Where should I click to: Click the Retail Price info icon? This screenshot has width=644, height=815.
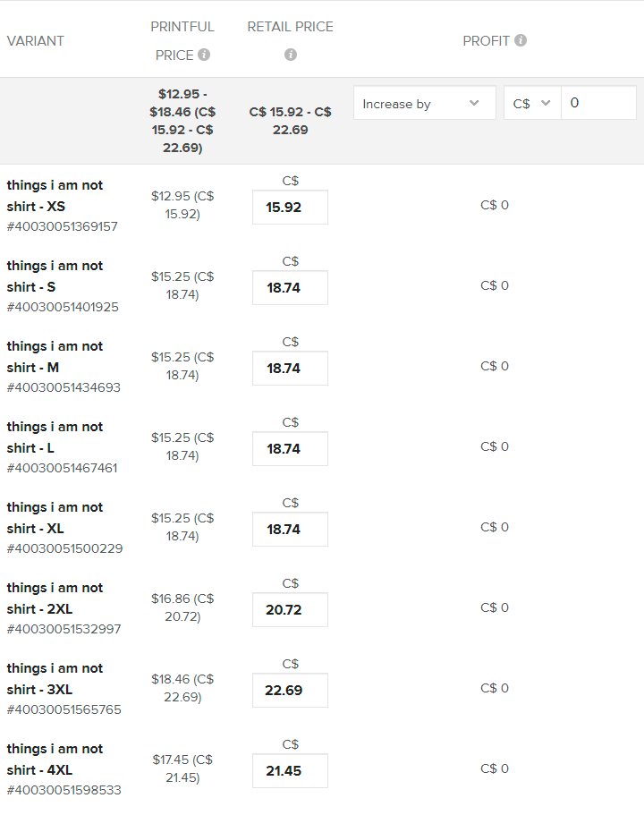pos(291,55)
